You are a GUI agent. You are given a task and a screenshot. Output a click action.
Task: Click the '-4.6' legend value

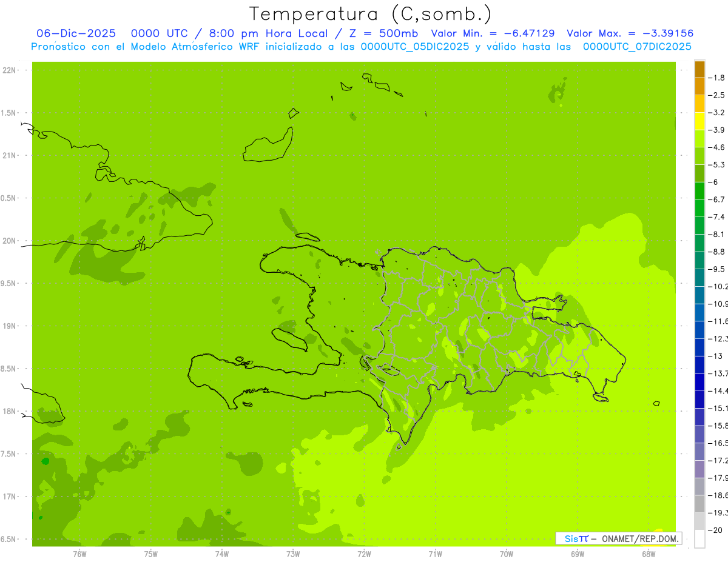717,147
